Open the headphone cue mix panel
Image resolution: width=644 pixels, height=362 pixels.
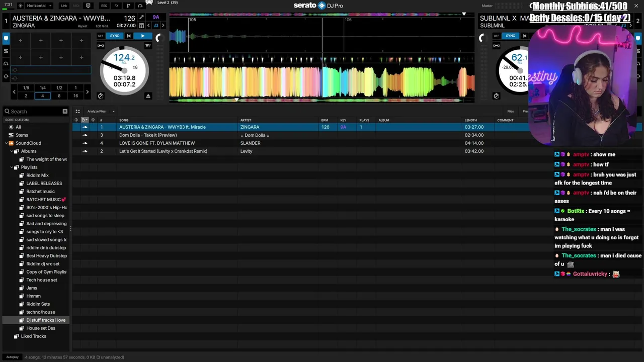point(140,6)
